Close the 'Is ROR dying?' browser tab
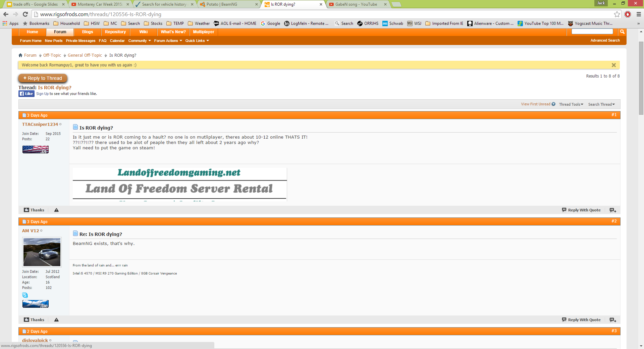Viewport: 644px width, 349px height. pos(321,4)
